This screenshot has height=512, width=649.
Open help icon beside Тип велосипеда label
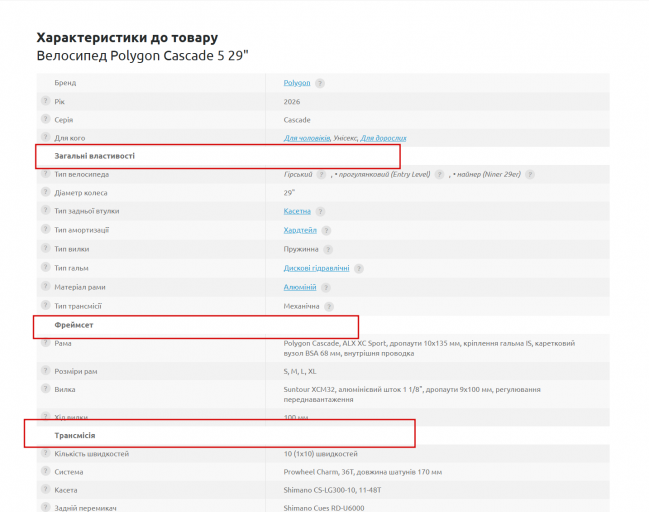pos(45,174)
